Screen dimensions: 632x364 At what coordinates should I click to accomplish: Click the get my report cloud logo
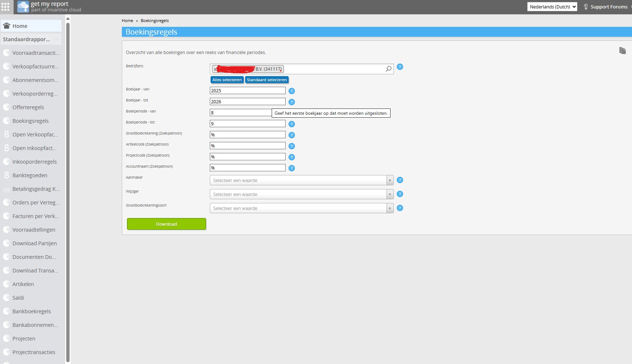(x=23, y=7)
